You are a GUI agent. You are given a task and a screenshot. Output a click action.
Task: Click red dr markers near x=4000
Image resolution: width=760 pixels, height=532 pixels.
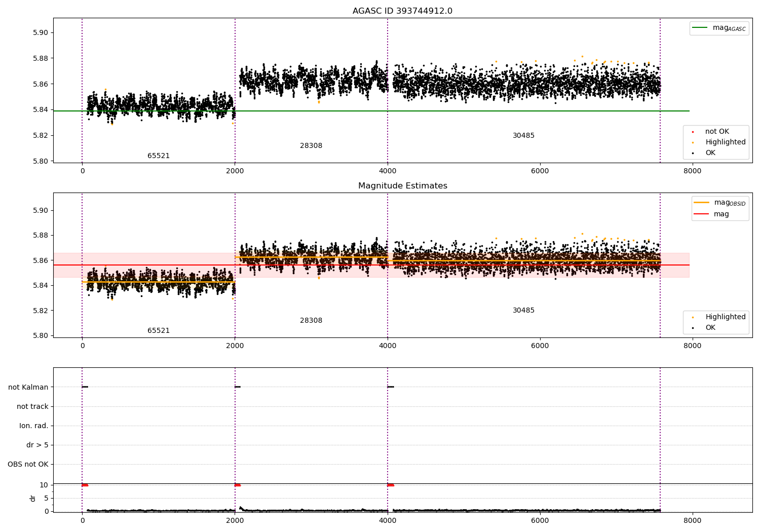click(391, 485)
